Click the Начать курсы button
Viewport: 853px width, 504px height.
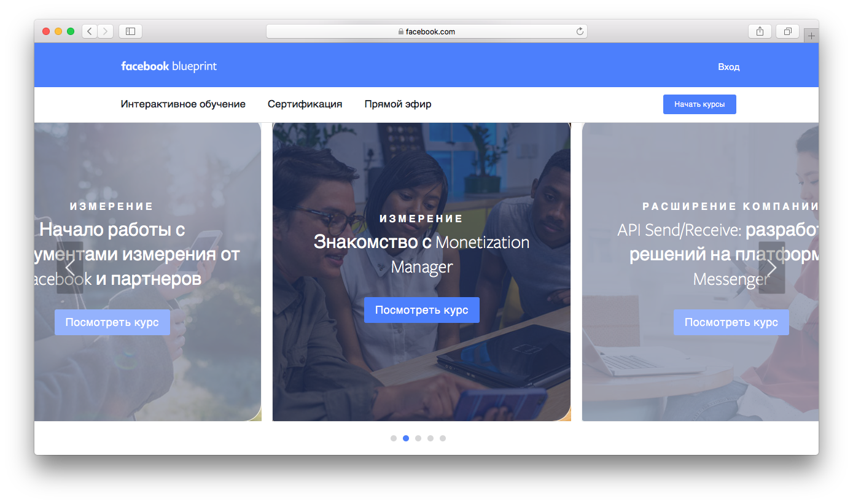pyautogui.click(x=699, y=104)
